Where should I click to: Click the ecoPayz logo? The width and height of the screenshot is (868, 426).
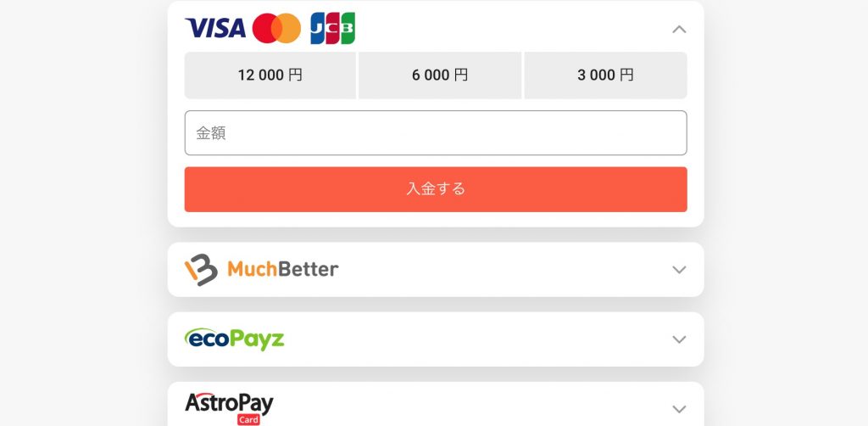234,339
